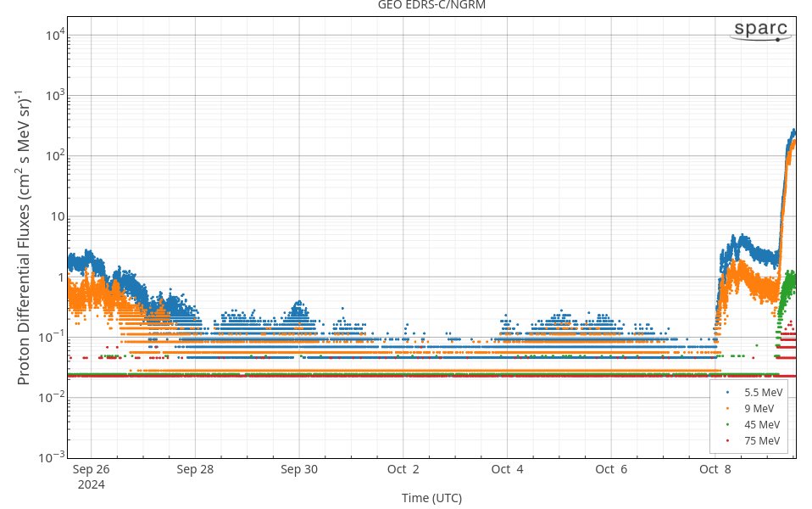Click the Sep 26 x-axis tick label

[92, 470]
